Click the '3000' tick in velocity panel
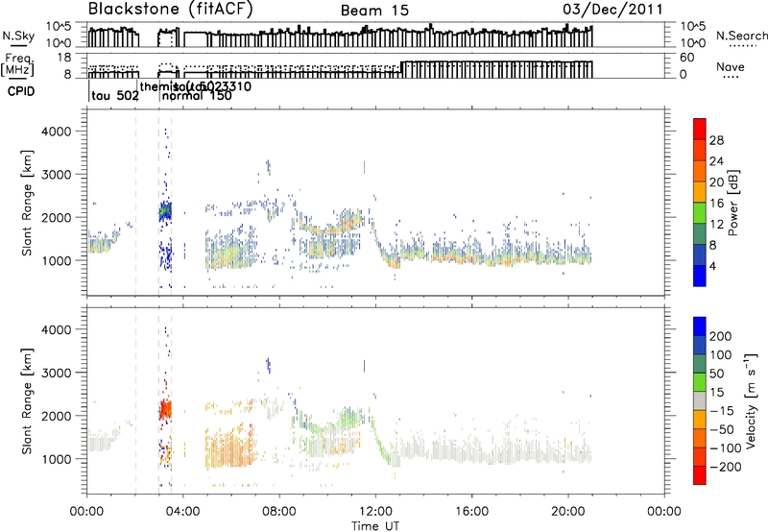This screenshot has height=532, width=768. (56, 373)
